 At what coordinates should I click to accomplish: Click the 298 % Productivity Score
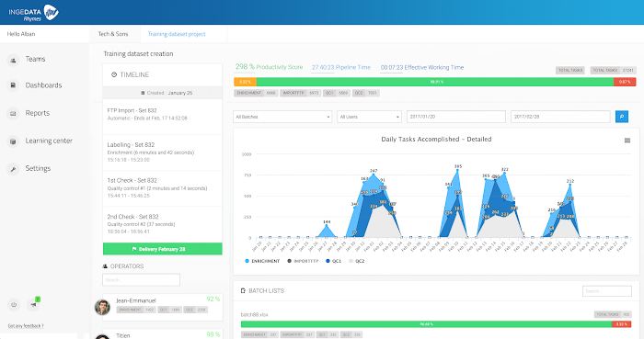(269, 67)
